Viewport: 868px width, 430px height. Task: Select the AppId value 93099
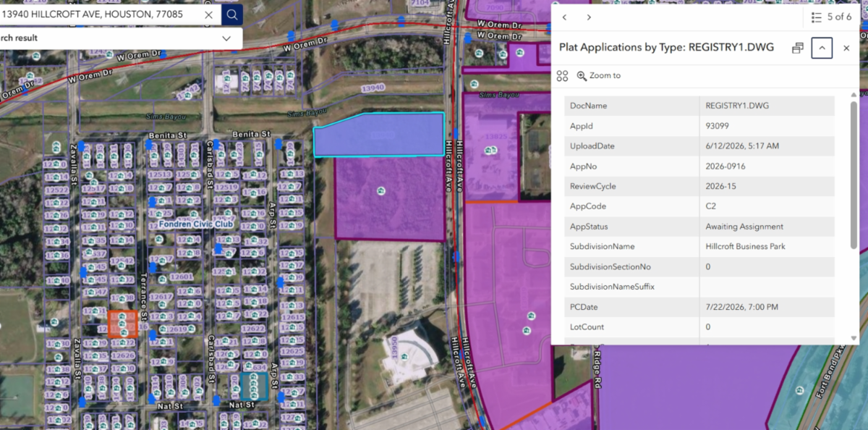click(716, 126)
